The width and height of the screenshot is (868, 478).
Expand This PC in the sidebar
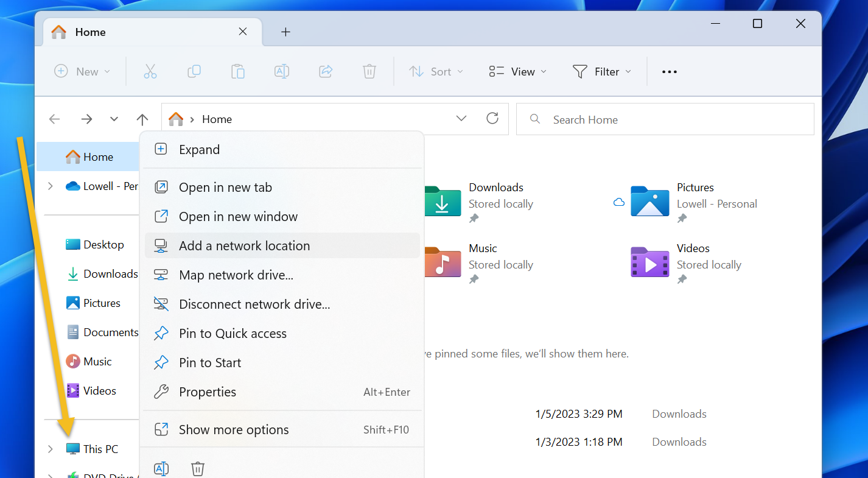coord(50,449)
